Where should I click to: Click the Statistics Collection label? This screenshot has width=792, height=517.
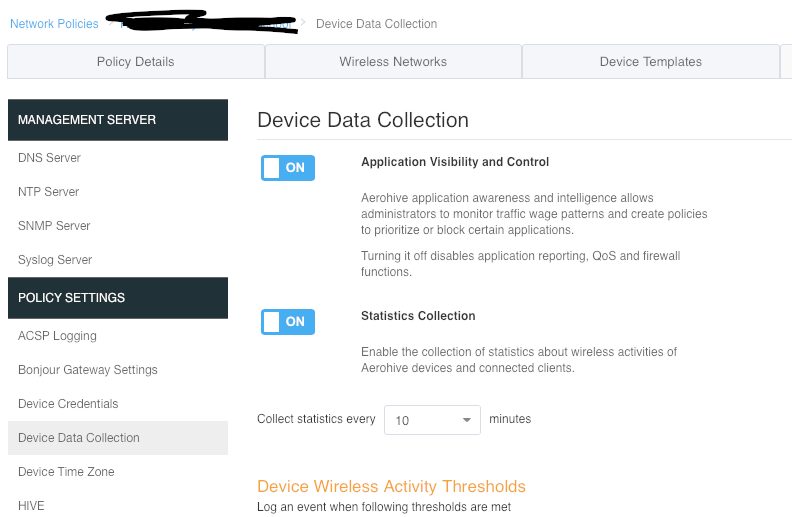click(418, 316)
